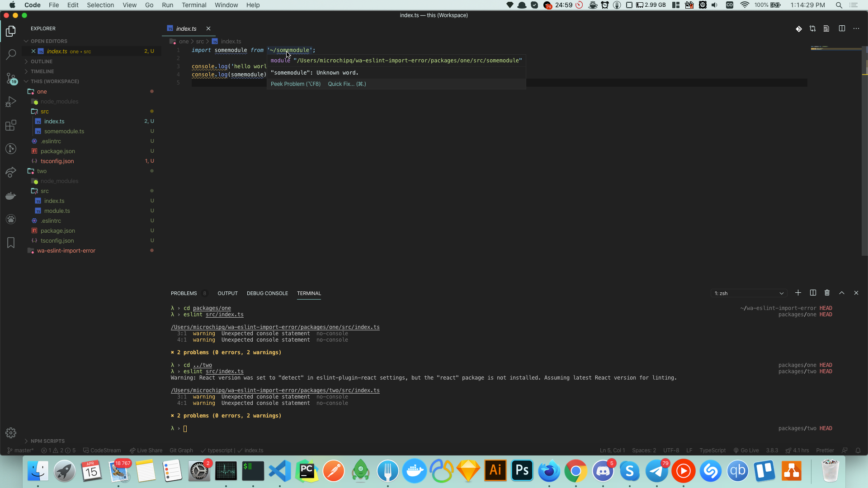Switch to the PROBLEMS tab
This screenshot has height=488, width=868.
[x=184, y=293]
